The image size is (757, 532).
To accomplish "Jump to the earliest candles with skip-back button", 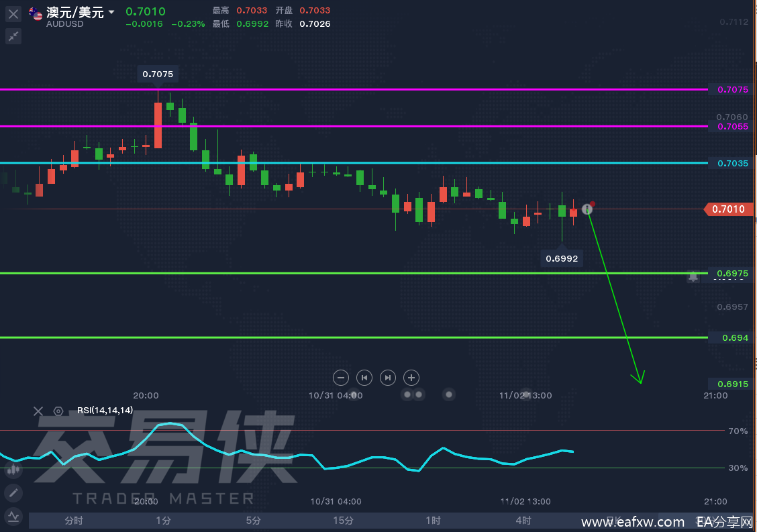I will tap(364, 378).
